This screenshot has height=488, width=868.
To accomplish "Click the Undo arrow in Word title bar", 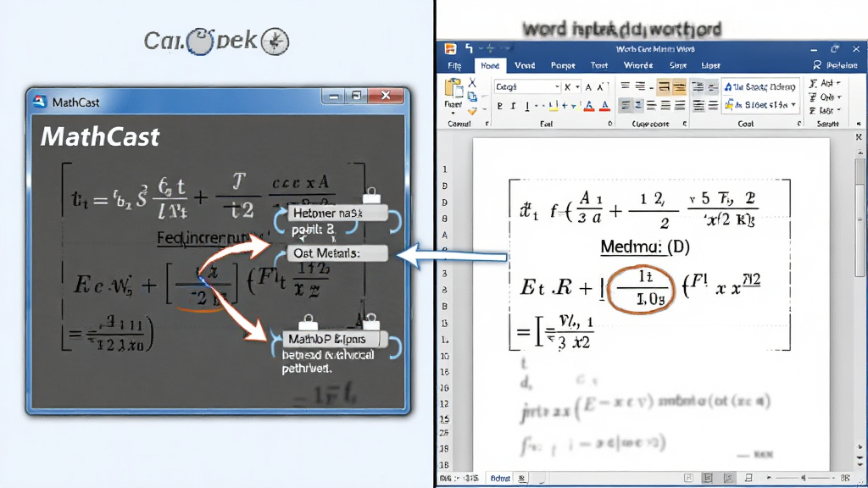I will point(470,48).
